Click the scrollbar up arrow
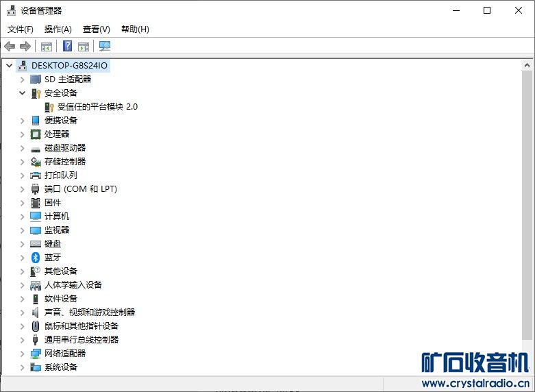Viewport: 535px width, 392px height. (527, 65)
